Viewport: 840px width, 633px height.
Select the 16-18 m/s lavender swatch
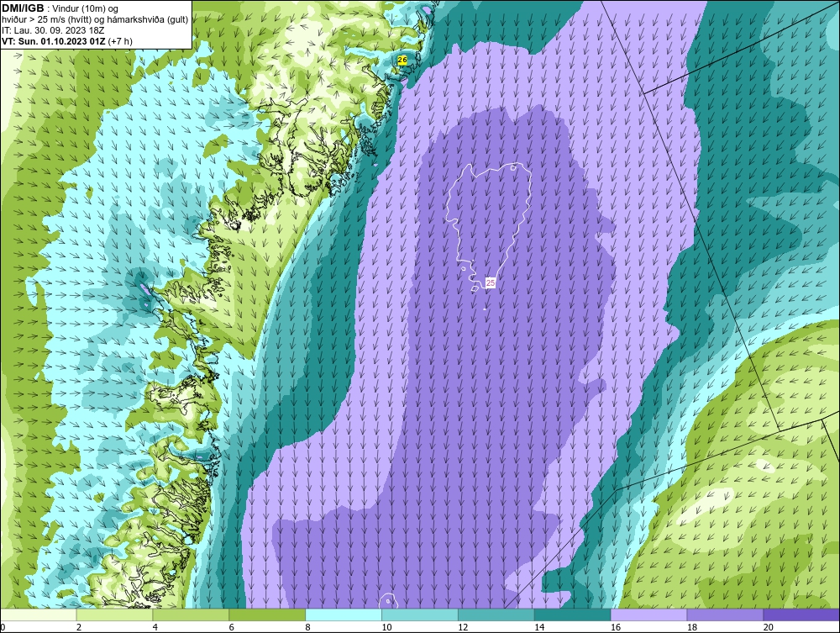(x=648, y=615)
